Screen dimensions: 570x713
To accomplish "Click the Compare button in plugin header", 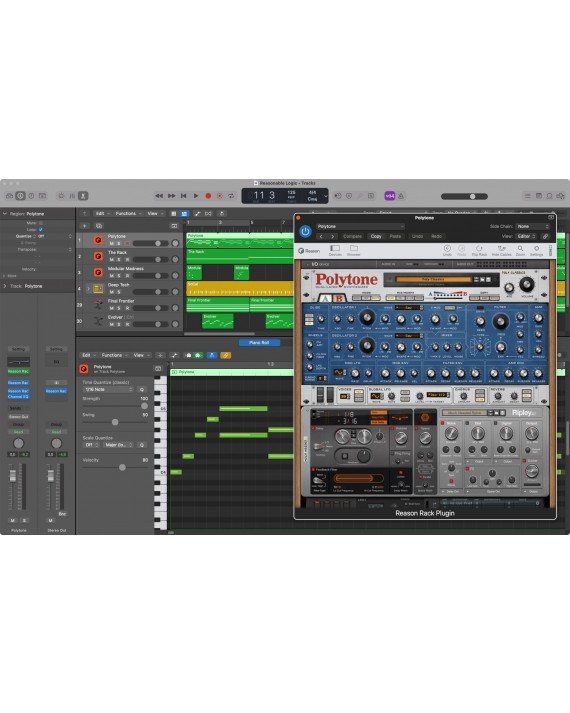I will pos(352,236).
